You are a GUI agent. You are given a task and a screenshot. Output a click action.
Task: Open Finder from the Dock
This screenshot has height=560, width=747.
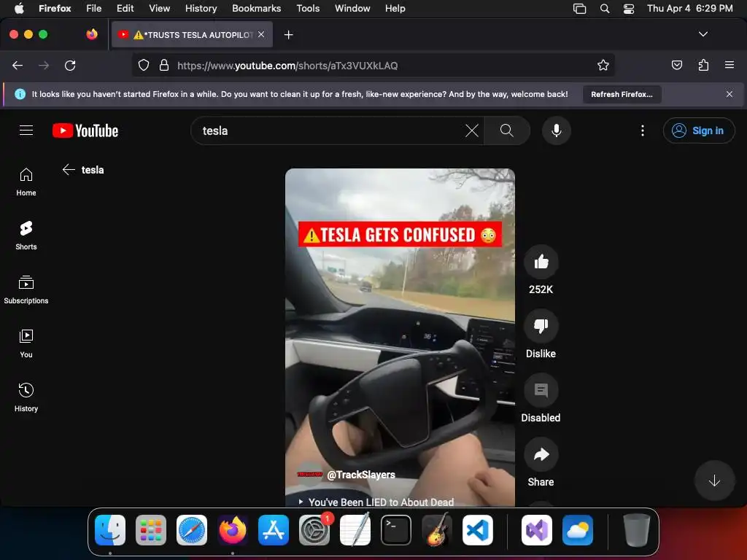pyautogui.click(x=110, y=530)
